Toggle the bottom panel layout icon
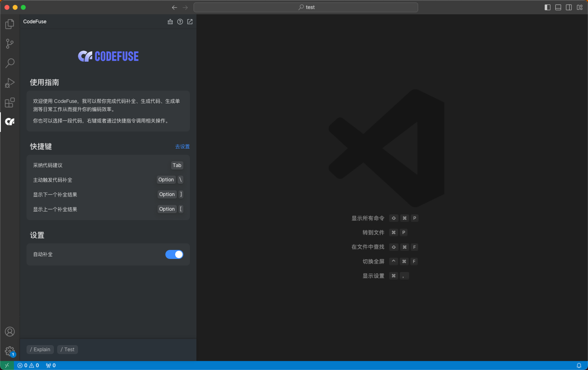 pyautogui.click(x=558, y=7)
